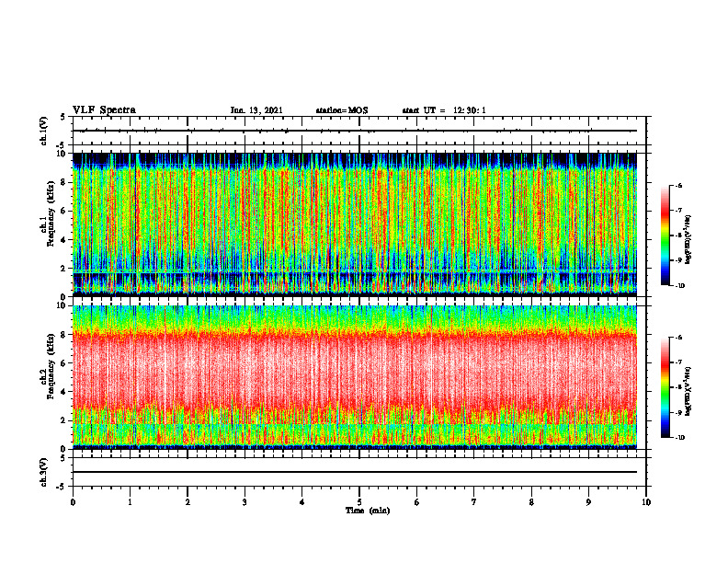Click the "ch.3(V)" axis label

click(43, 472)
